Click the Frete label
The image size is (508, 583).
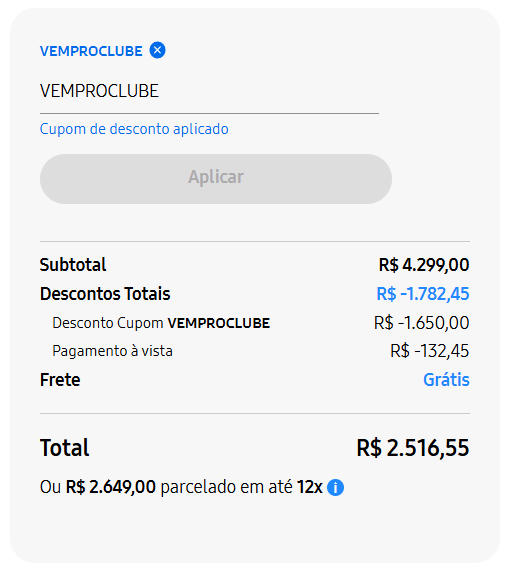point(60,380)
